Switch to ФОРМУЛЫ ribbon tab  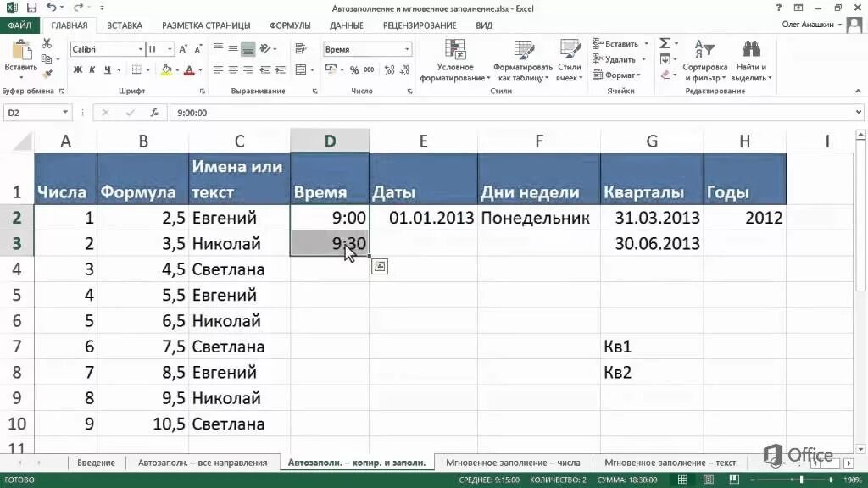click(290, 25)
